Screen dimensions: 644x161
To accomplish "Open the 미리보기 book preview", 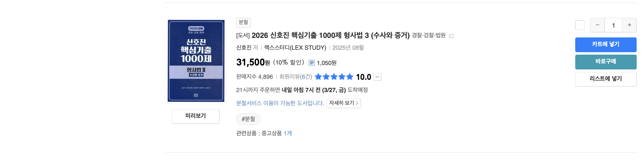I will 196,116.
